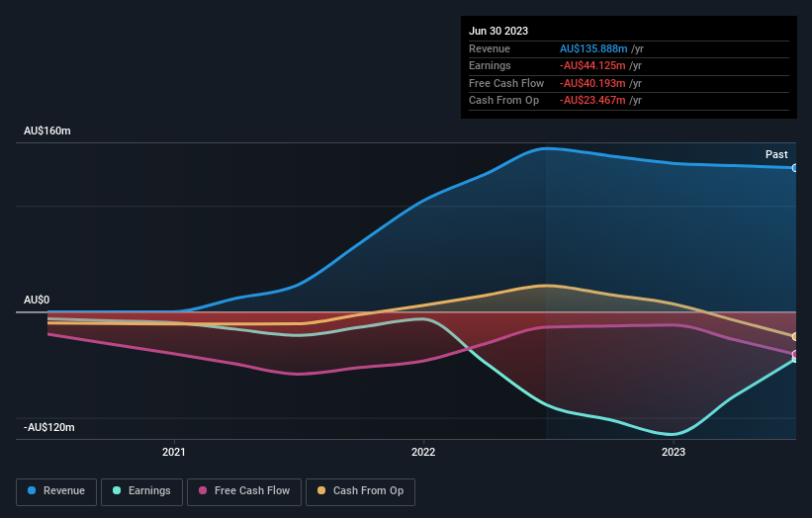Click the Jun 30 2023 tooltip date
Screen dimensions: 812x518
pyautogui.click(x=498, y=31)
